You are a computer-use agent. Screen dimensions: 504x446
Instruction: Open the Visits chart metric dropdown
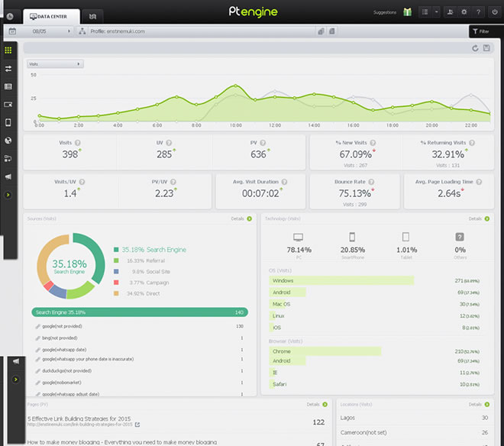pyautogui.click(x=55, y=64)
